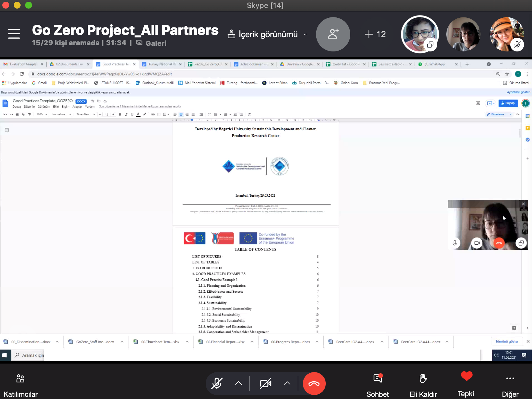Image resolution: width=532 pixels, height=399 pixels.
Task: Close the floating video preview
Action: [523, 204]
